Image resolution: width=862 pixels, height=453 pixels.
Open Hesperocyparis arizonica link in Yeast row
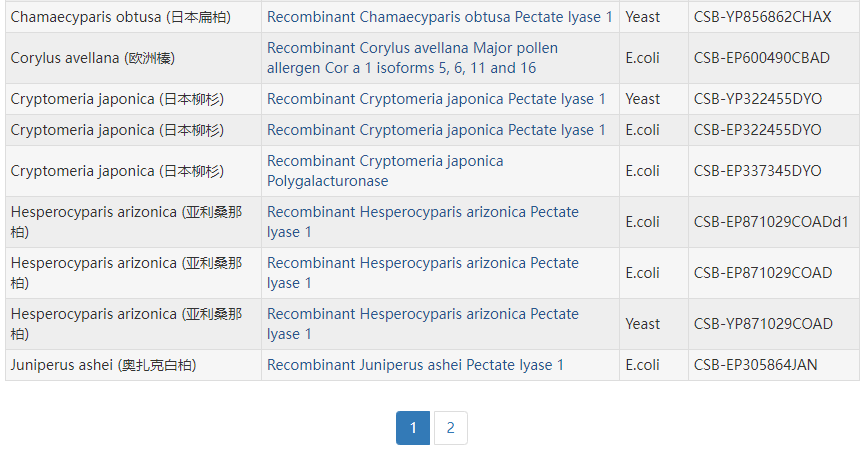pos(422,324)
